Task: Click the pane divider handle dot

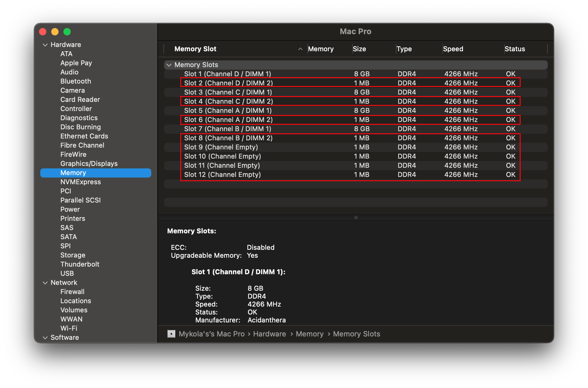Action: tap(356, 217)
